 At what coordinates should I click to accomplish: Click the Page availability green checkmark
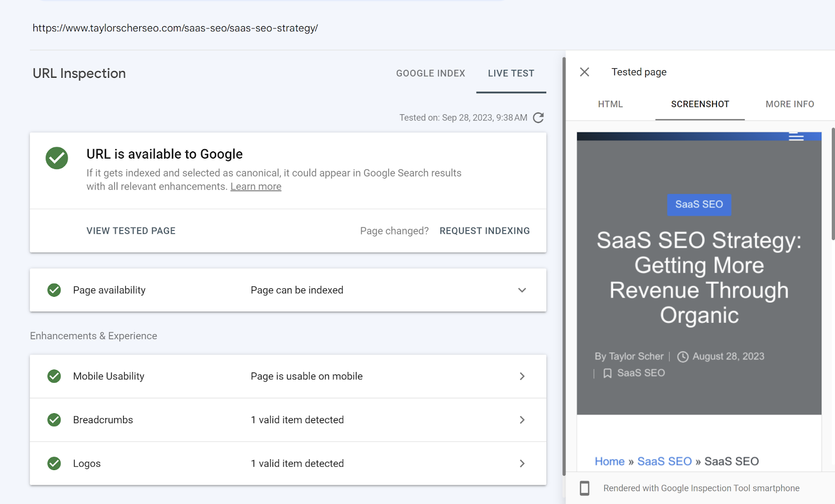point(54,290)
